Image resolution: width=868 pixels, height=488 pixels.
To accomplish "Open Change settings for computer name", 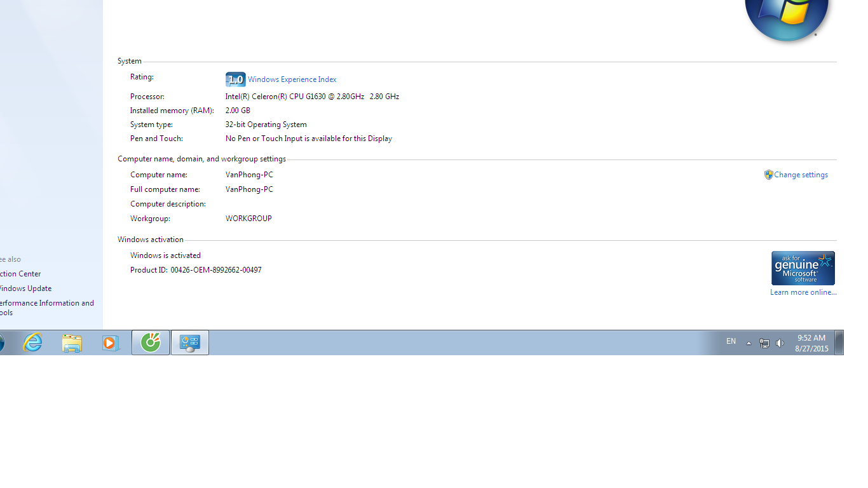I will tap(801, 175).
